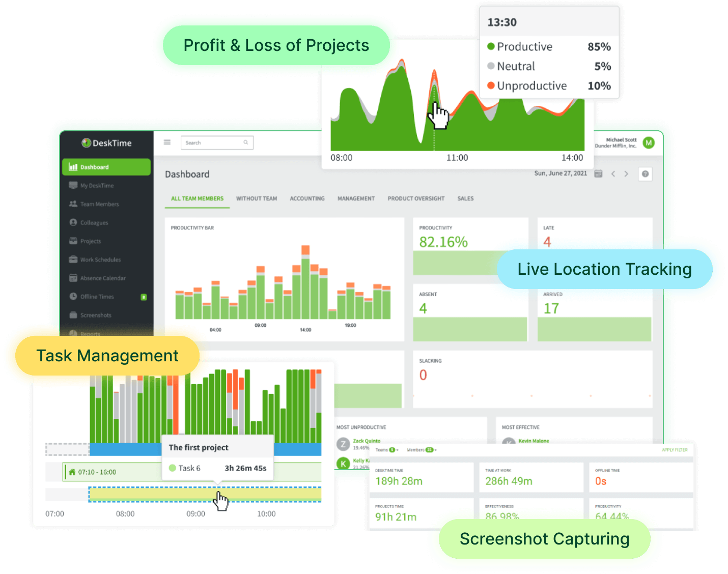Viewport: 728px width, 574px height.
Task: Click the Productivity Bar heading
Action: click(192, 228)
